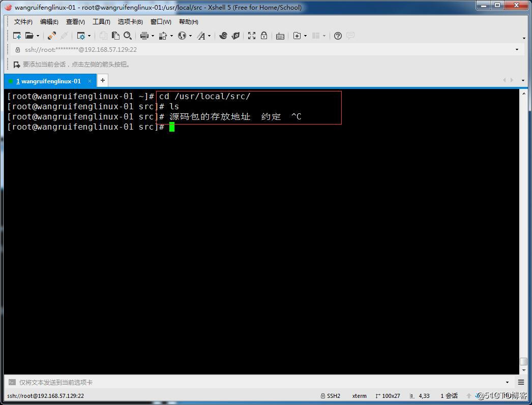Click the Print icon

144,36
